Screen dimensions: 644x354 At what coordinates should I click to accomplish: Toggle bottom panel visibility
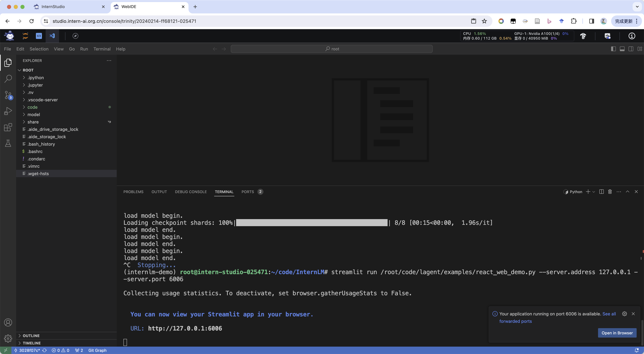click(x=622, y=49)
